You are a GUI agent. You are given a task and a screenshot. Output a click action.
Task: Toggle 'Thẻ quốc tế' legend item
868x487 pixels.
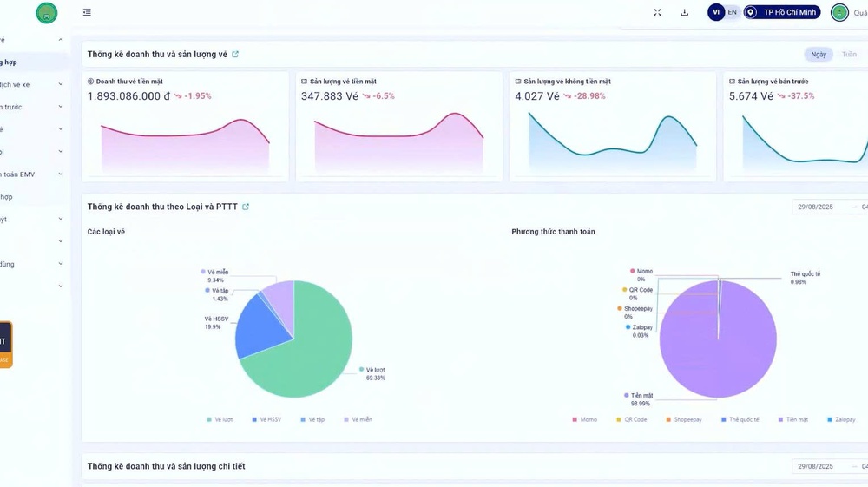click(x=740, y=419)
